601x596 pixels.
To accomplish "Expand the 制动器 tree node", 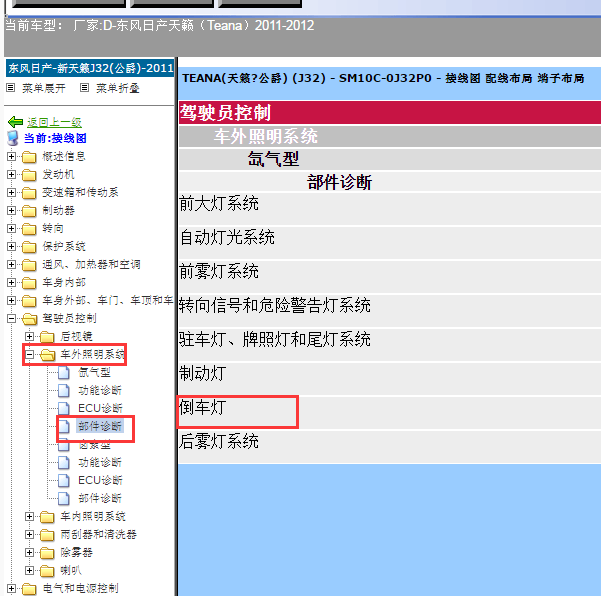I will 11,210.
